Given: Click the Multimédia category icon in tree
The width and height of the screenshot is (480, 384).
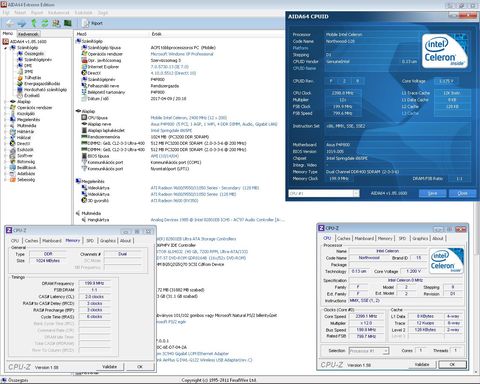Looking at the screenshot, I should pos(13,126).
